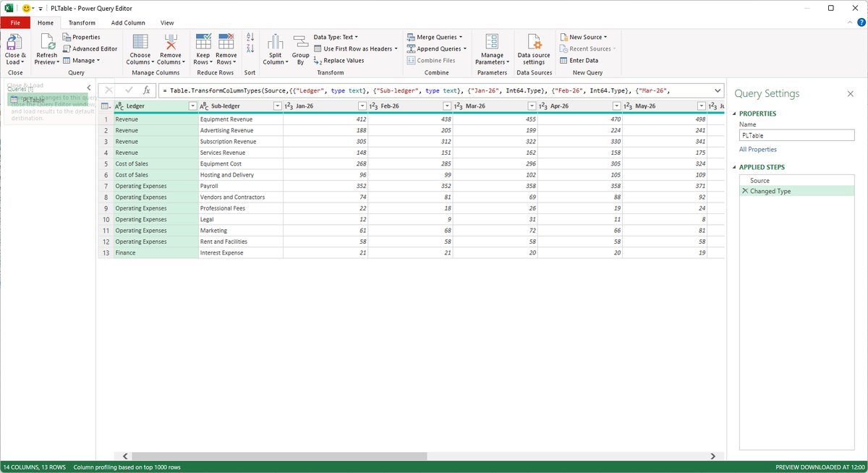This screenshot has height=473, width=868.
Task: Cancel formula edit with X icon
Action: 109,90
